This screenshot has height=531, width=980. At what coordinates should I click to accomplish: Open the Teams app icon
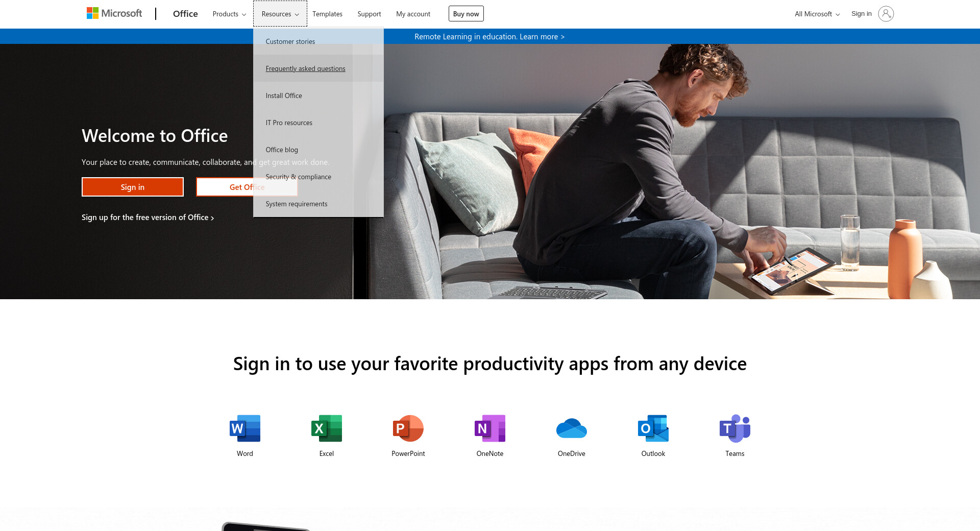(735, 428)
